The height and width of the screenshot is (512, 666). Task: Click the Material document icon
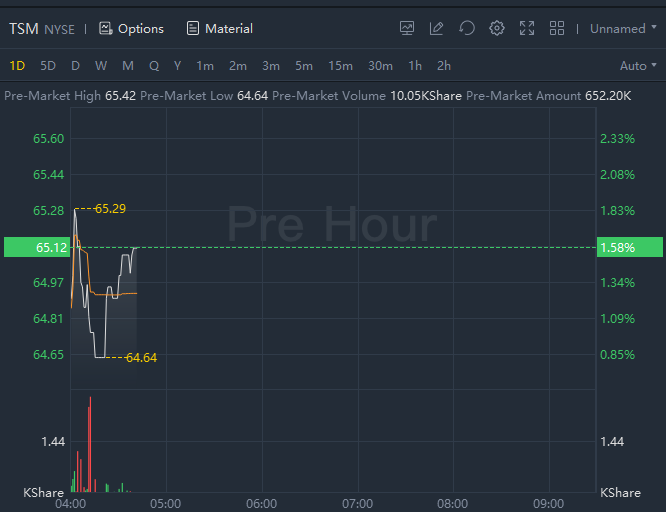[x=193, y=28]
